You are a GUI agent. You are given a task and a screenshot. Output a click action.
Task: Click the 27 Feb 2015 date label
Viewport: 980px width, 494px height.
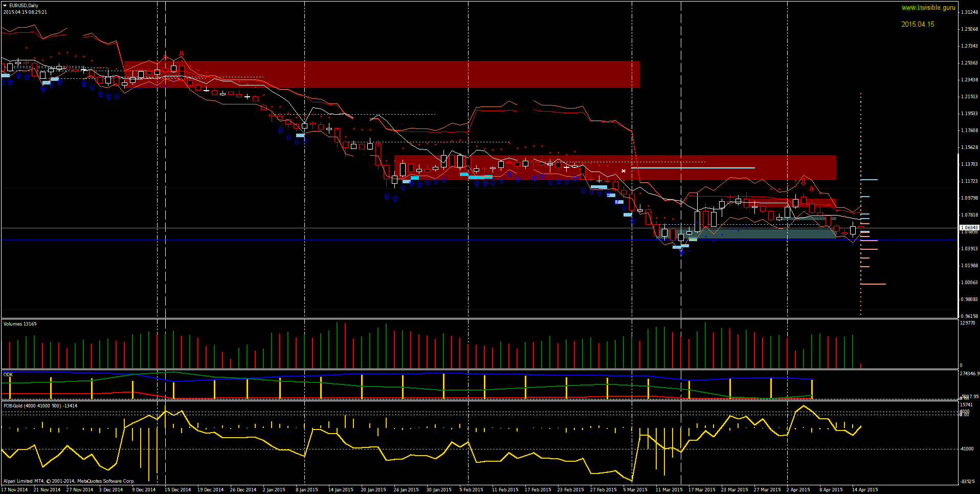[x=603, y=489]
